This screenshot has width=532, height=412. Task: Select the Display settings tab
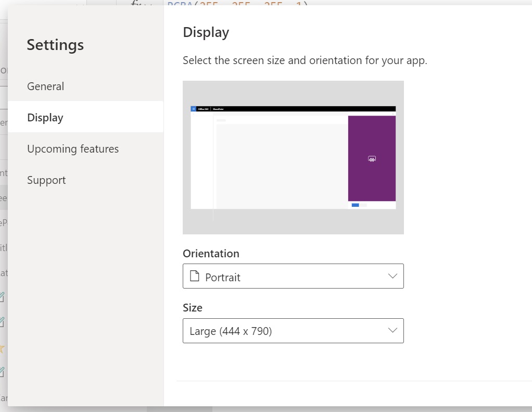(45, 117)
